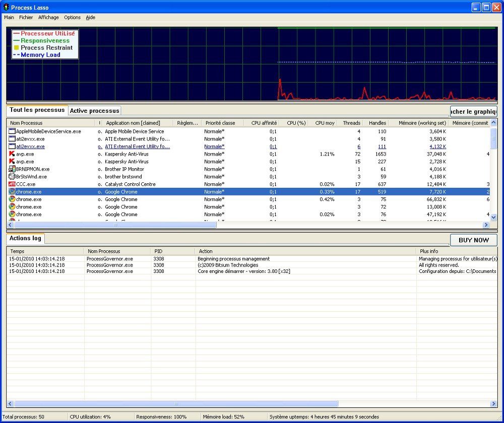Click the BUY NOW button
The image size is (504, 423).
[473, 240]
